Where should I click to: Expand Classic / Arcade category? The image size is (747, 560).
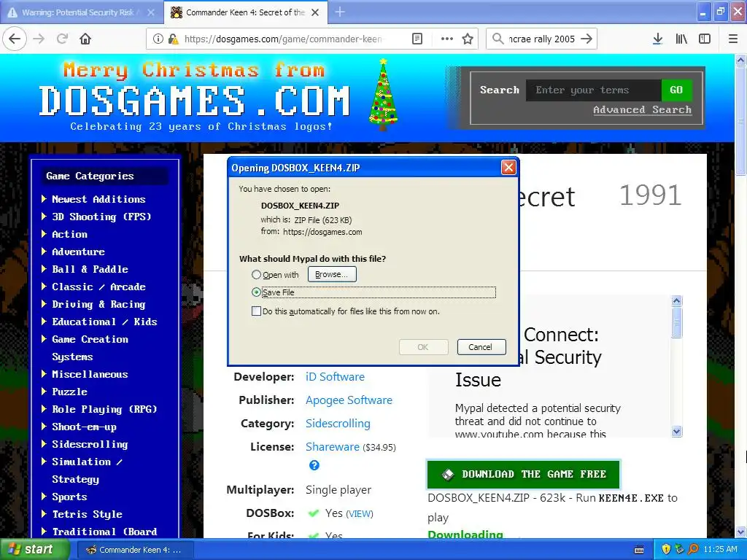coord(44,287)
